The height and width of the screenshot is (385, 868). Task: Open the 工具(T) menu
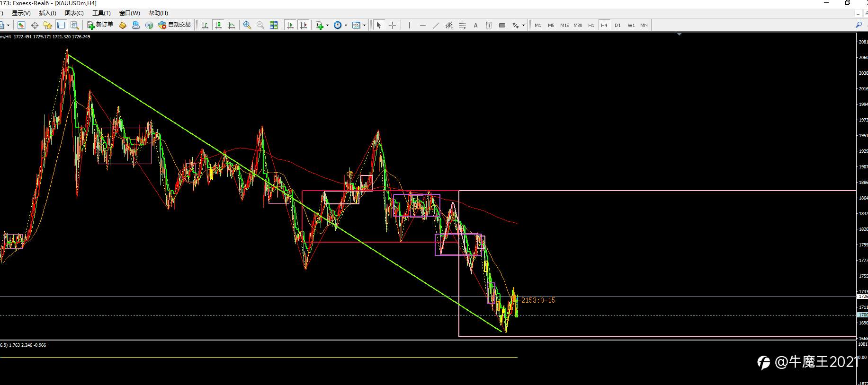coord(101,13)
